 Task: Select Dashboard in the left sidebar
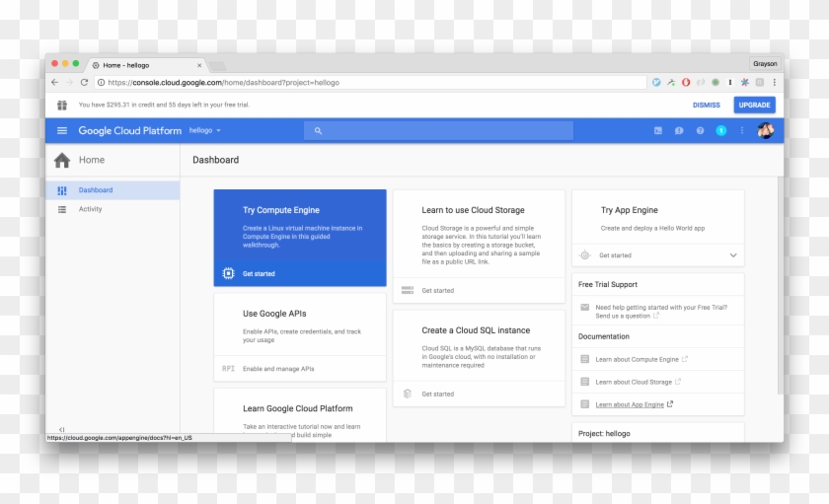coord(96,190)
